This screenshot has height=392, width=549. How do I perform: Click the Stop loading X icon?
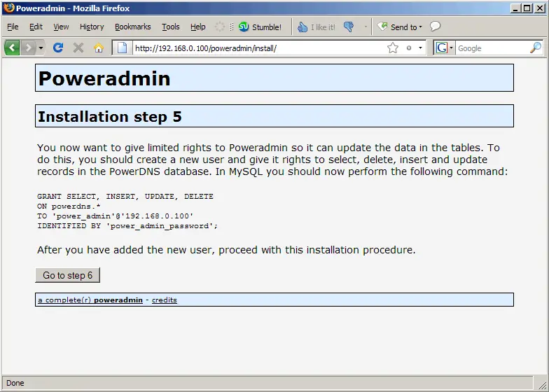[x=78, y=48]
